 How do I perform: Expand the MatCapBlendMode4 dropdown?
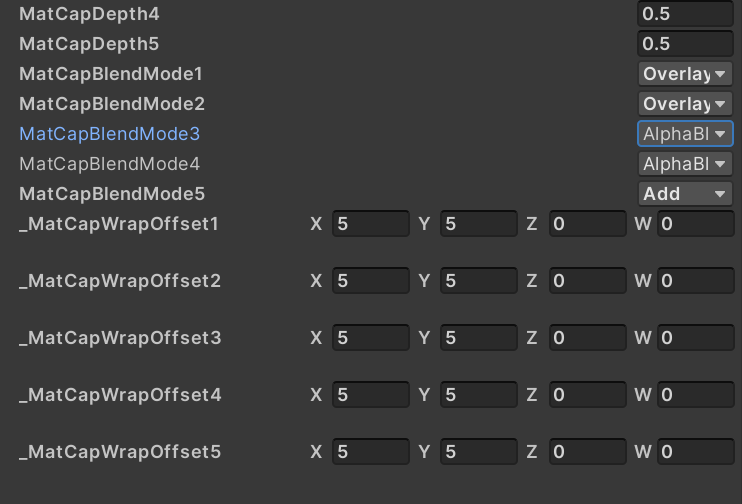[x=685, y=164]
